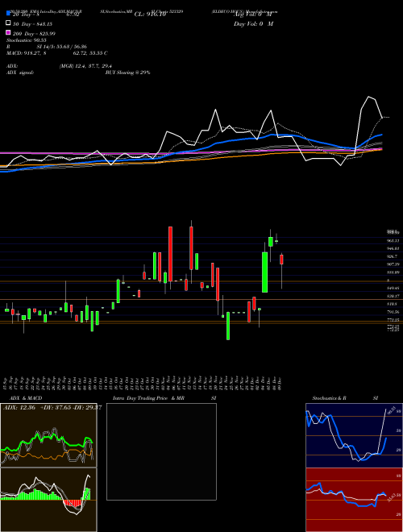Select the '50 Day = 848.15' legend text
Screen dimensions: 403x532
33,24
